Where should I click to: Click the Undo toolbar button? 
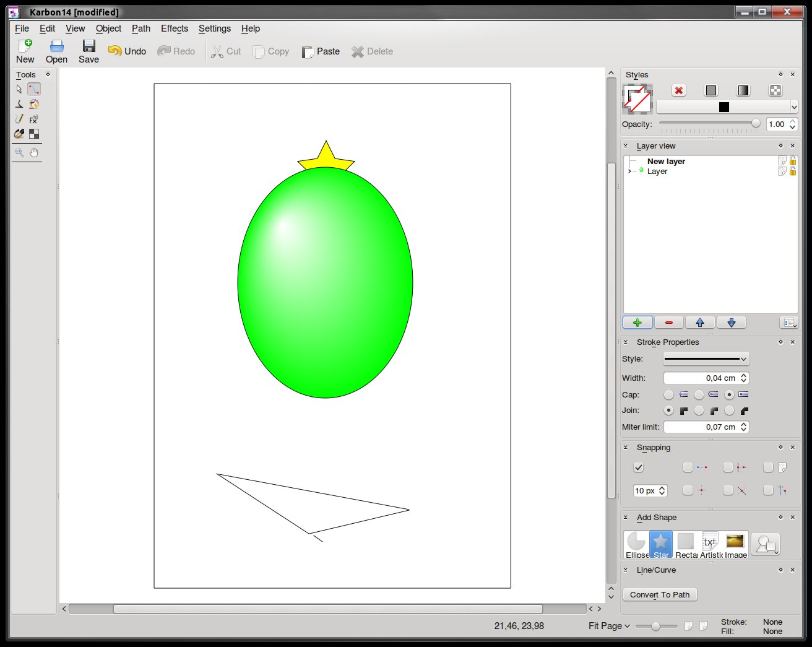coord(127,51)
